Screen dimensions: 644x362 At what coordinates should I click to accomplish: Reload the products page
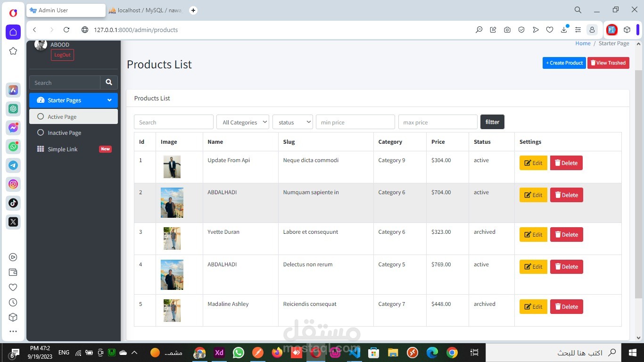pos(66,30)
